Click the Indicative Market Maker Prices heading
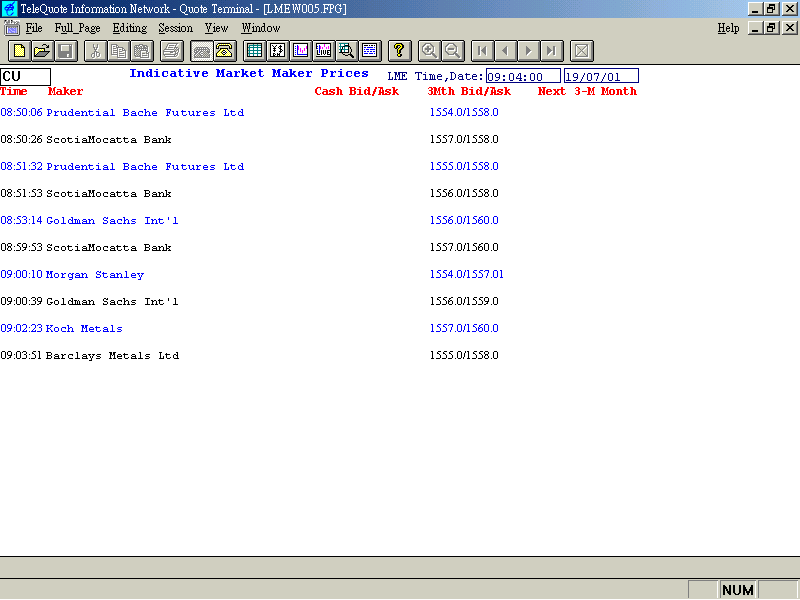Viewport: 800px width, 600px height. coord(249,73)
